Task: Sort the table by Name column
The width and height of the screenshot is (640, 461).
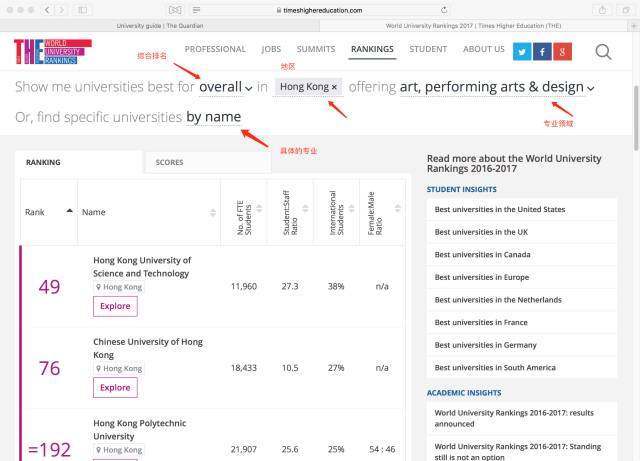Action: pos(148,212)
